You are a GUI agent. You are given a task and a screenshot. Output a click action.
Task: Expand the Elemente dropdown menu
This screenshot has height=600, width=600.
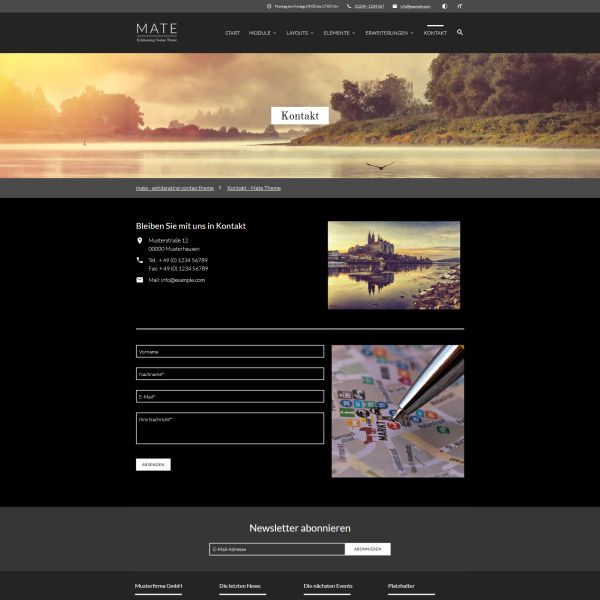coord(339,33)
